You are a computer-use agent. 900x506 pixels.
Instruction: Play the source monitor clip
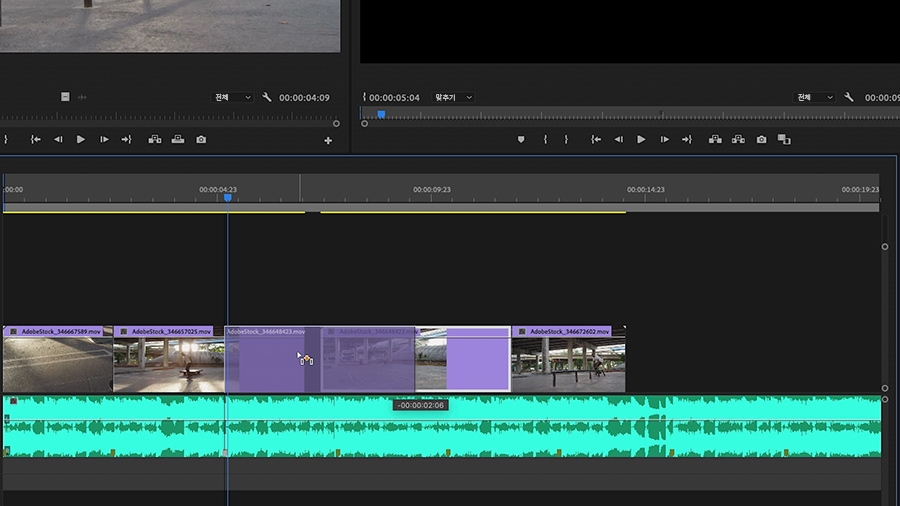click(x=81, y=140)
